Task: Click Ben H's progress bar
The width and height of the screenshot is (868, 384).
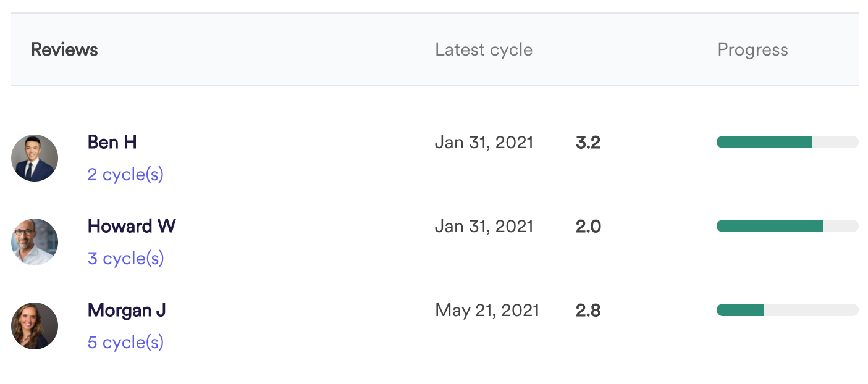Action: (x=788, y=142)
